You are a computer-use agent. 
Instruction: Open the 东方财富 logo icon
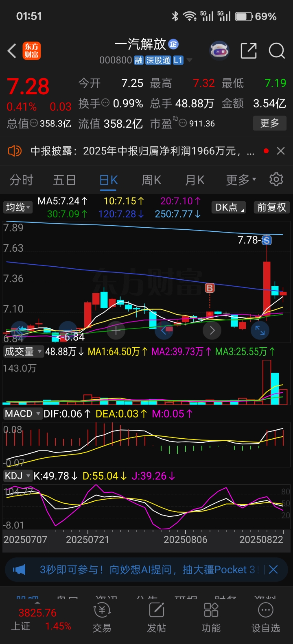click(31, 51)
